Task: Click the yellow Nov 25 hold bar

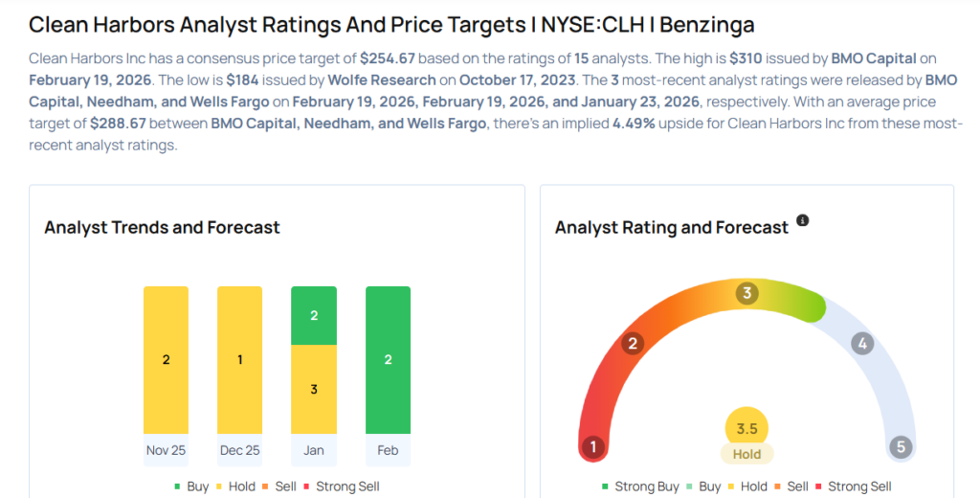Action: click(x=166, y=360)
